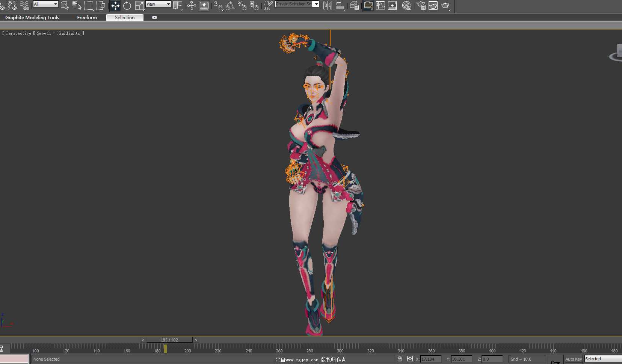Screen dimensions: 622x364
Task: Toggle Window/Crossing selection mode
Action: tap(101, 5)
